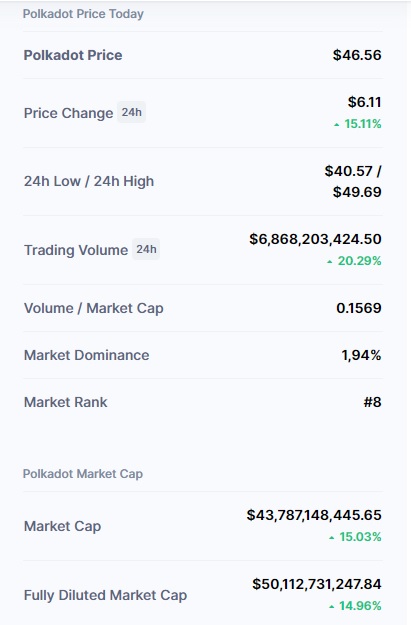
Task: Open the 24h dropdown beside Price Change
Action: tap(131, 112)
